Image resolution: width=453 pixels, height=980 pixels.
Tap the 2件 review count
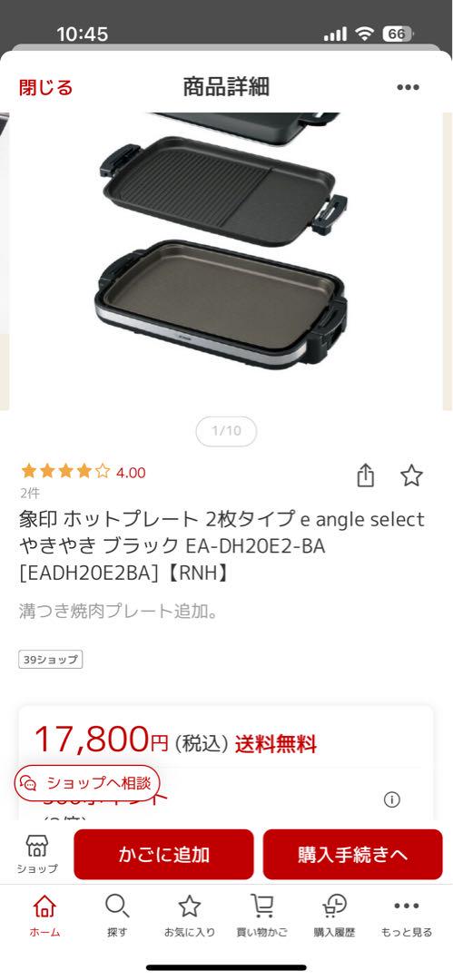tap(30, 493)
